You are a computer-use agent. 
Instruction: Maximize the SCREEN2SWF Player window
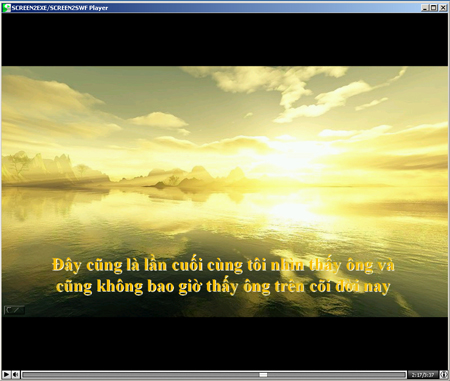(433, 8)
